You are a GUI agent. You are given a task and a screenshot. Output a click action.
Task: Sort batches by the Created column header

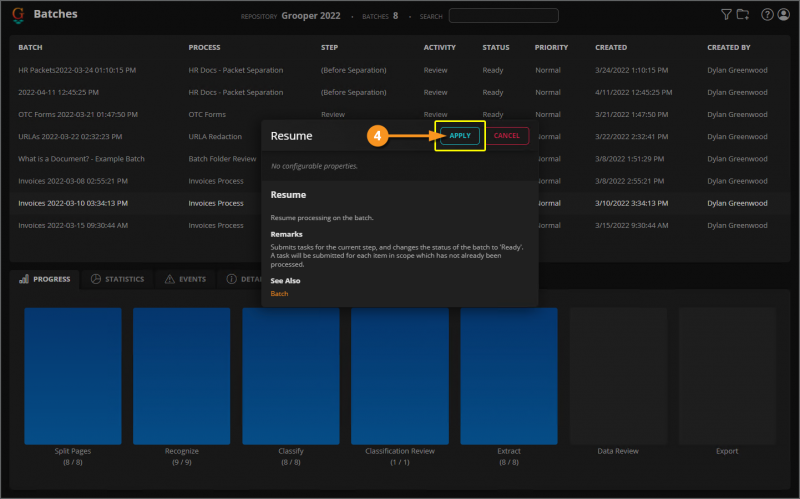611,47
